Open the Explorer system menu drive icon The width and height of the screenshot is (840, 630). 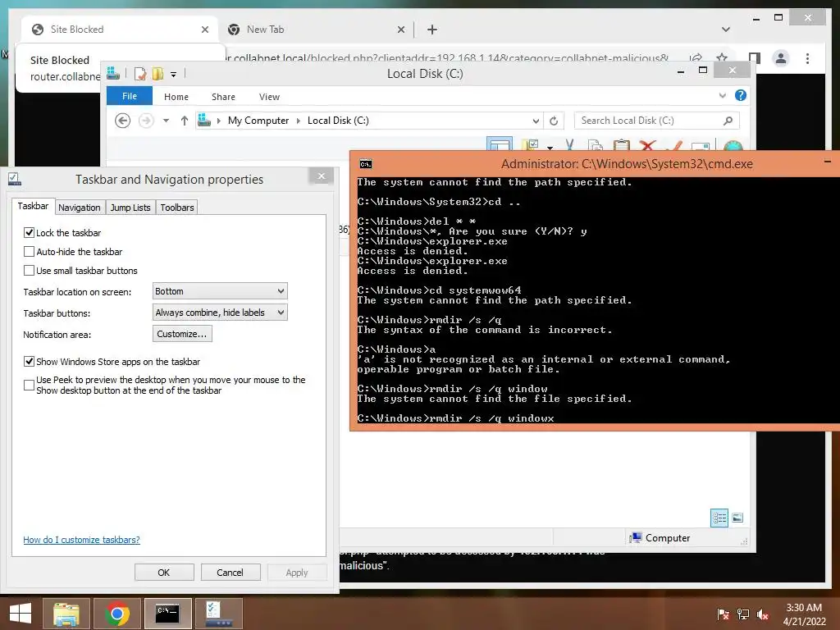point(113,73)
